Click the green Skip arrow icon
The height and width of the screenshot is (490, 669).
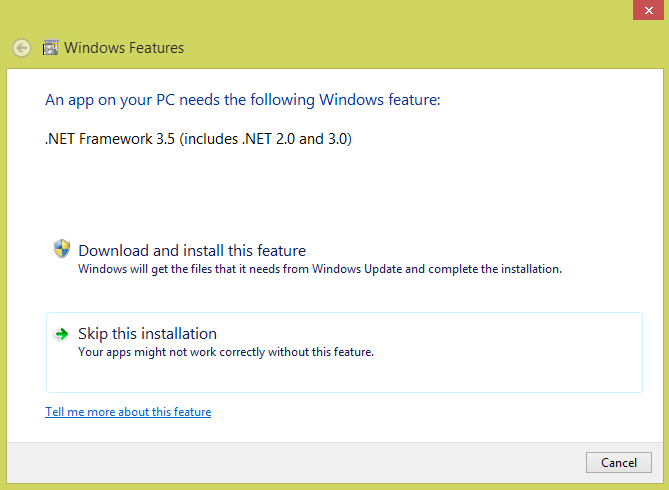tap(62, 334)
